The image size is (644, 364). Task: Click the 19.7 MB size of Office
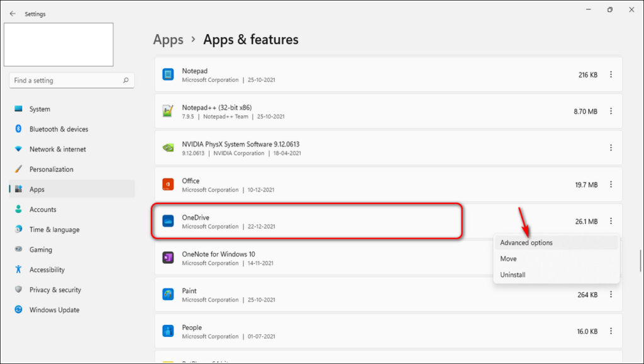click(586, 185)
